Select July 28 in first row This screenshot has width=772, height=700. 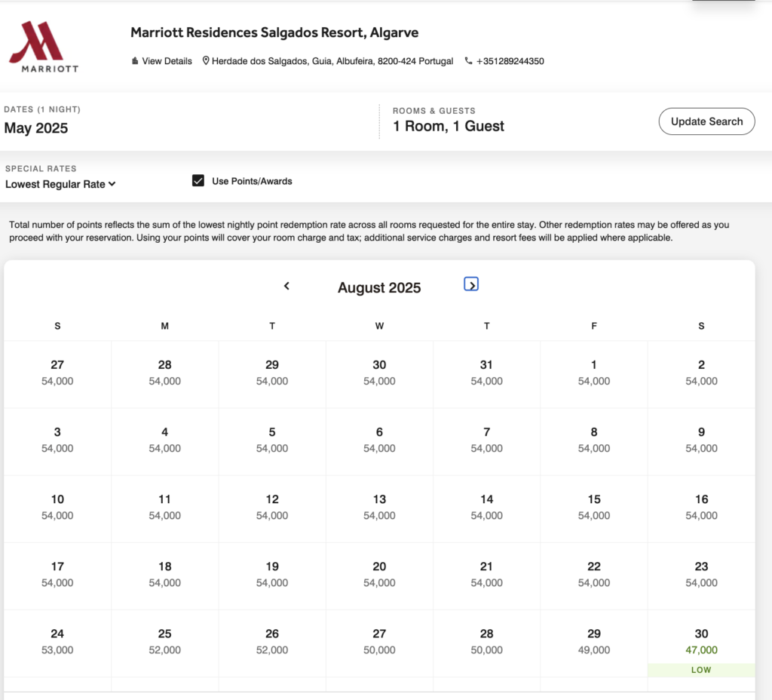tap(164, 374)
